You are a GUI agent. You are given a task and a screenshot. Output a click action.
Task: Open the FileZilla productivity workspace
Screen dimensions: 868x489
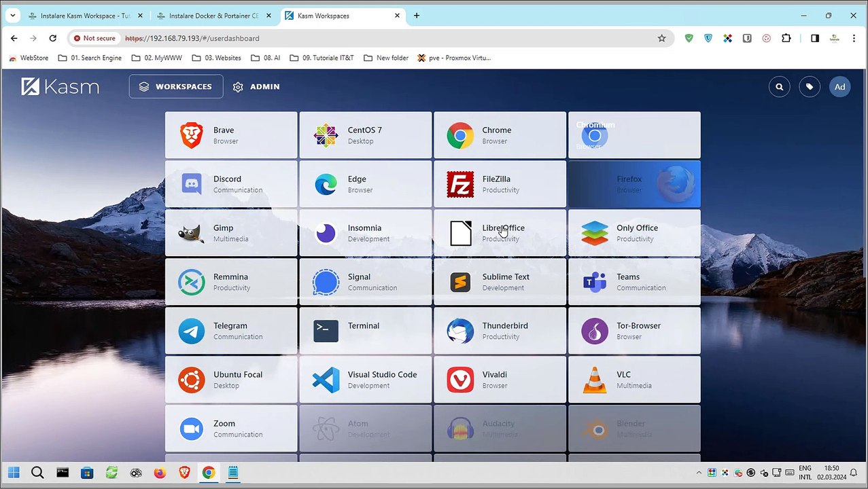(500, 184)
